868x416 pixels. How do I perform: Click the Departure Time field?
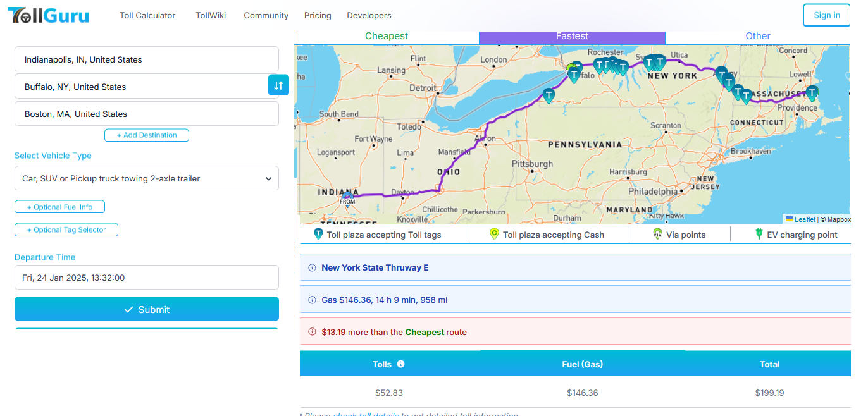pos(147,278)
